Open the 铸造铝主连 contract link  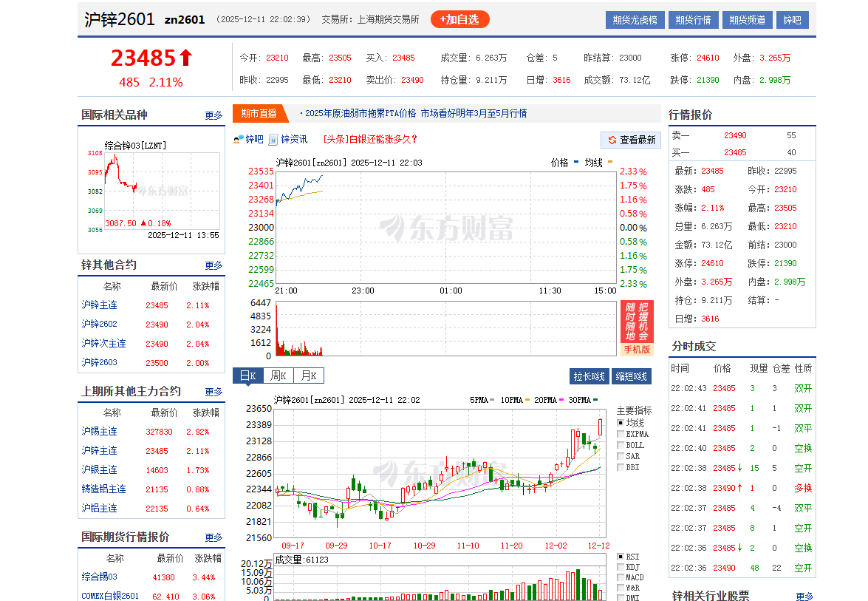pyautogui.click(x=103, y=489)
